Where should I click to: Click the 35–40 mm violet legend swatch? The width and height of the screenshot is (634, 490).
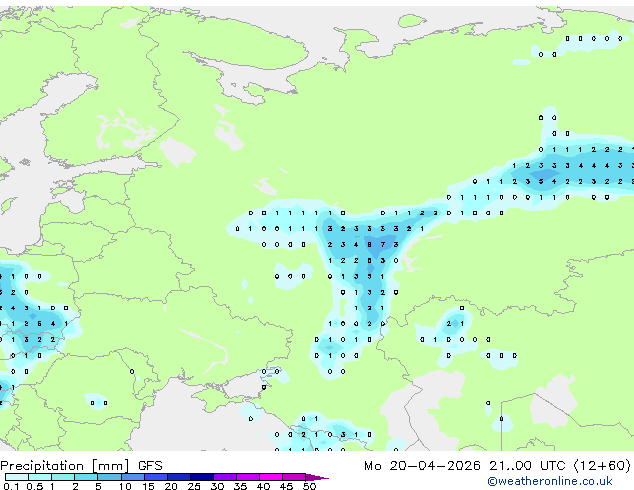(x=247, y=477)
